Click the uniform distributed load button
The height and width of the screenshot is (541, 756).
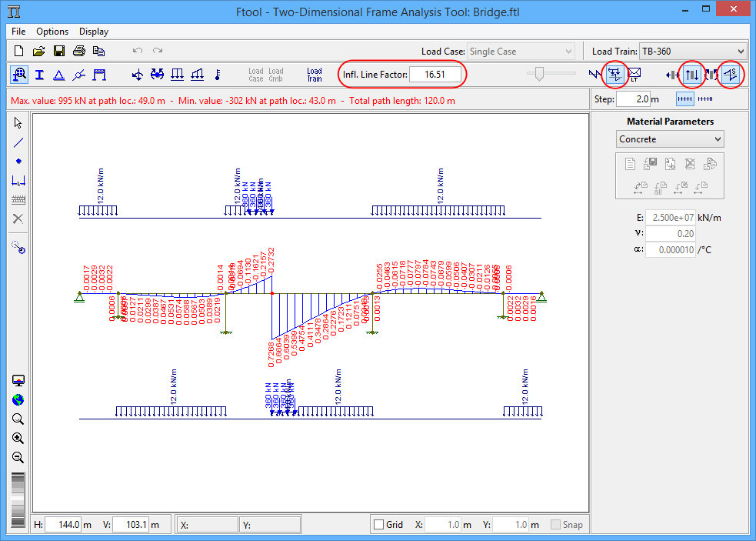coord(177,75)
